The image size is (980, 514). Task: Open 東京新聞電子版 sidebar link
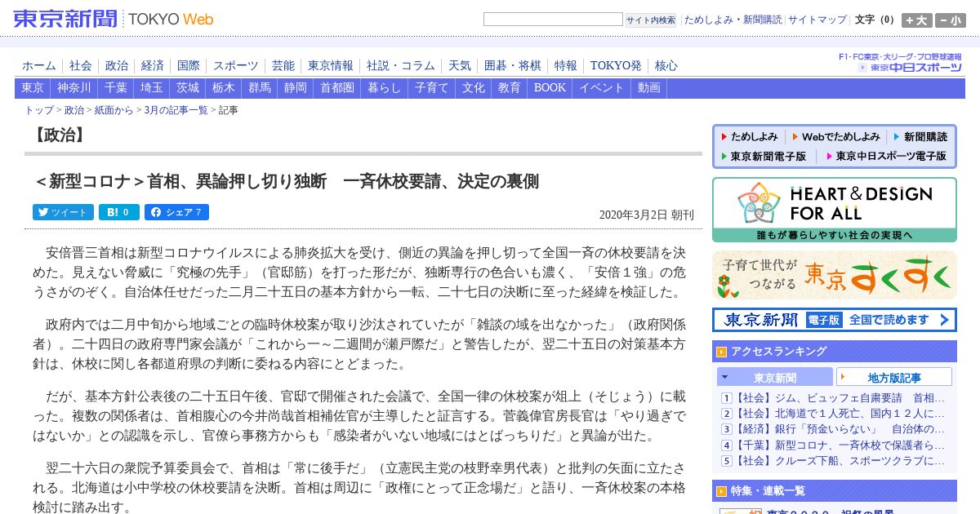[x=764, y=156]
